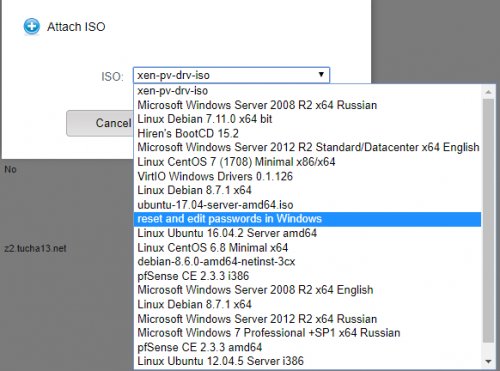Choose ubuntu-17.04-server-amd64.iso
Viewport: 500px width, 371px height.
(x=307, y=205)
